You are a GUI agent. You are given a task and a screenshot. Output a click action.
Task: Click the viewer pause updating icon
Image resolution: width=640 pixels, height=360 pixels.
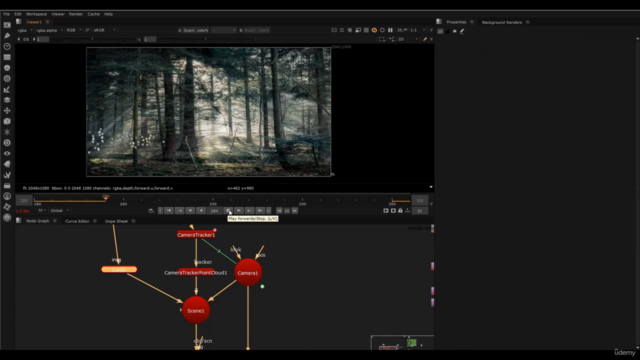tap(390, 30)
